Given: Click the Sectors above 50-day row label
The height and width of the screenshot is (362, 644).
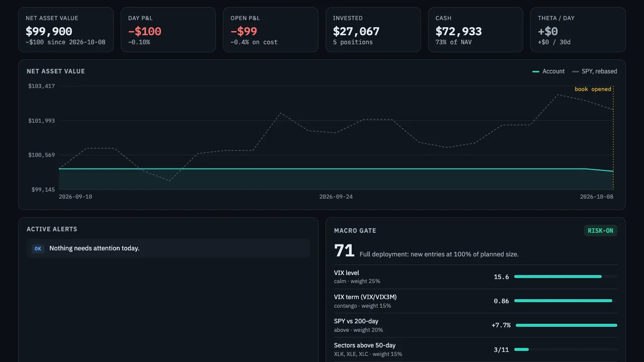Looking at the screenshot, I should coord(365,345).
